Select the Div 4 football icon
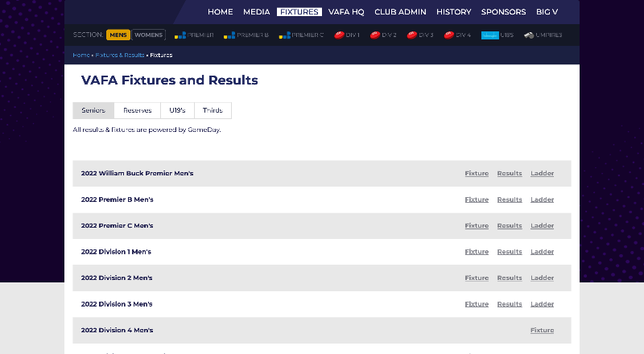The width and height of the screenshot is (644, 354). point(449,35)
